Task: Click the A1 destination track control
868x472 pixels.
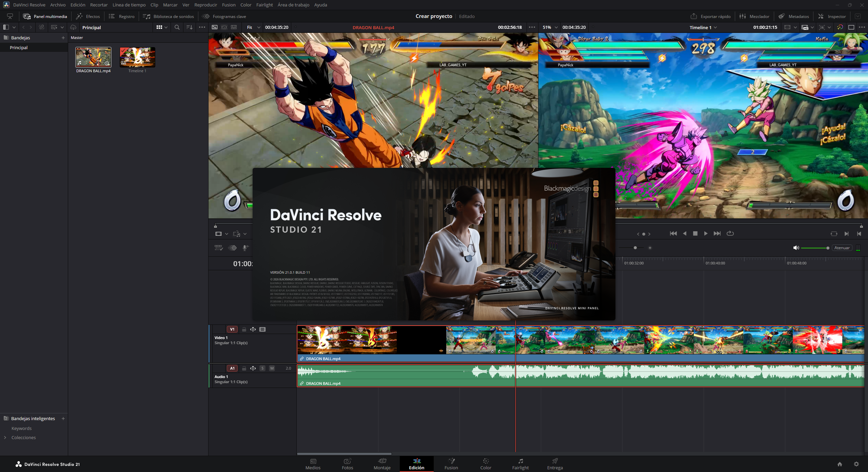Action: pyautogui.click(x=232, y=368)
